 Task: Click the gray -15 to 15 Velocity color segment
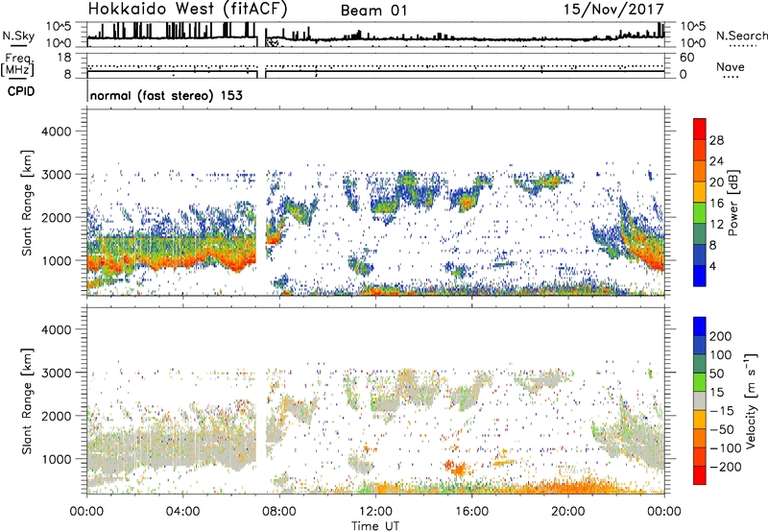[x=700, y=400]
